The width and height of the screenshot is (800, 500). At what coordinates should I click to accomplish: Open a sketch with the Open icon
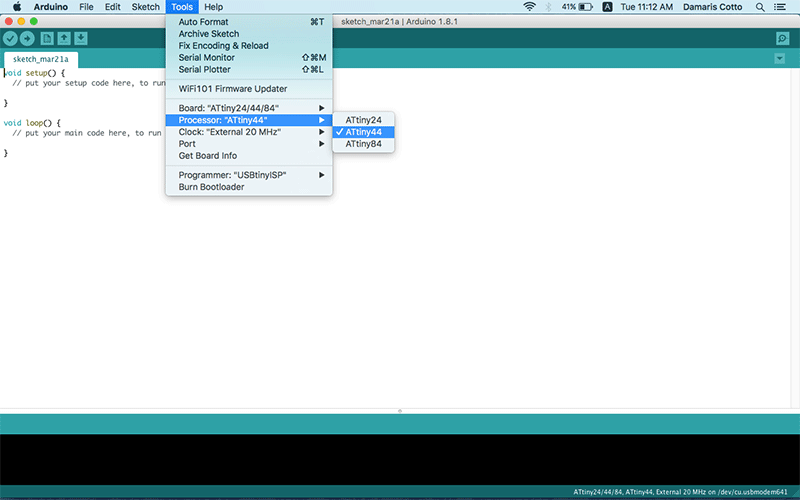pos(64,38)
